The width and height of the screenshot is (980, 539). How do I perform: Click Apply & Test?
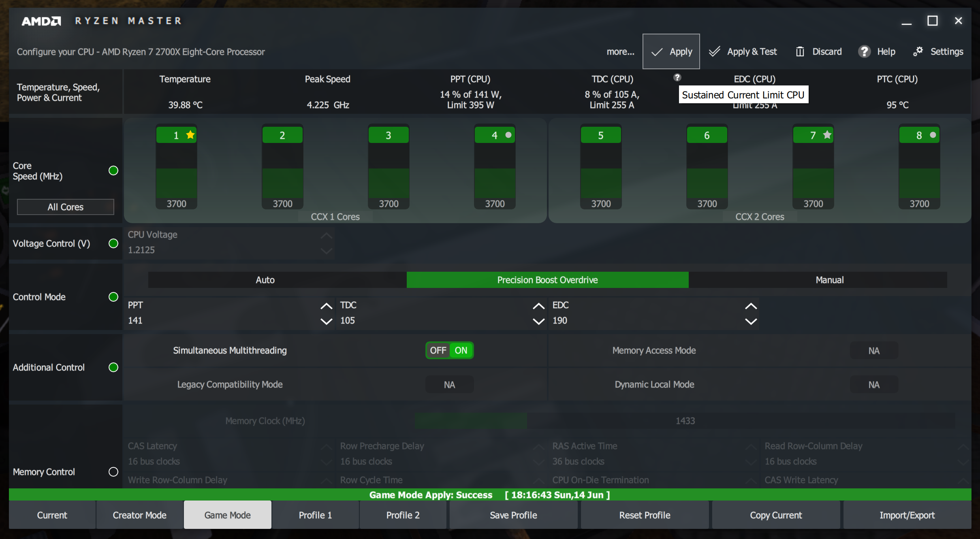click(x=743, y=51)
